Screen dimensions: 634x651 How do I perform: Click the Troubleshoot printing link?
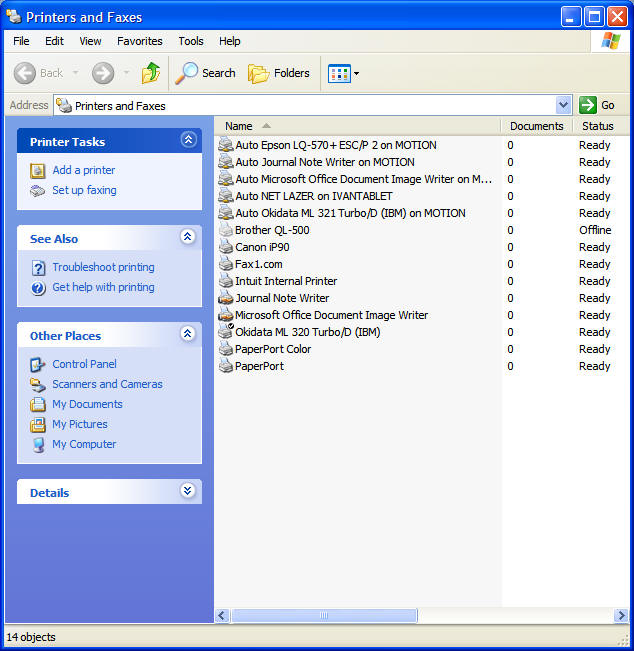click(x=103, y=267)
